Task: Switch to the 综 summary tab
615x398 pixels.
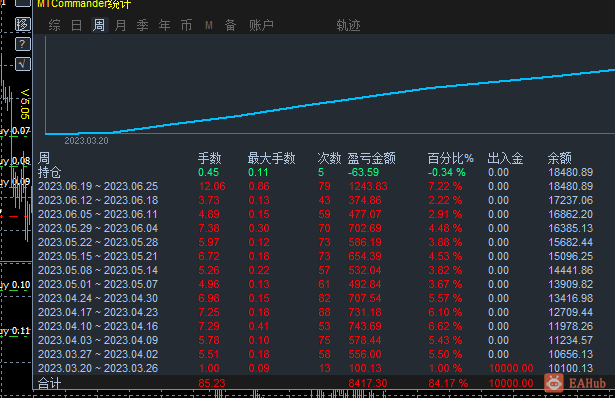Action: coord(55,25)
